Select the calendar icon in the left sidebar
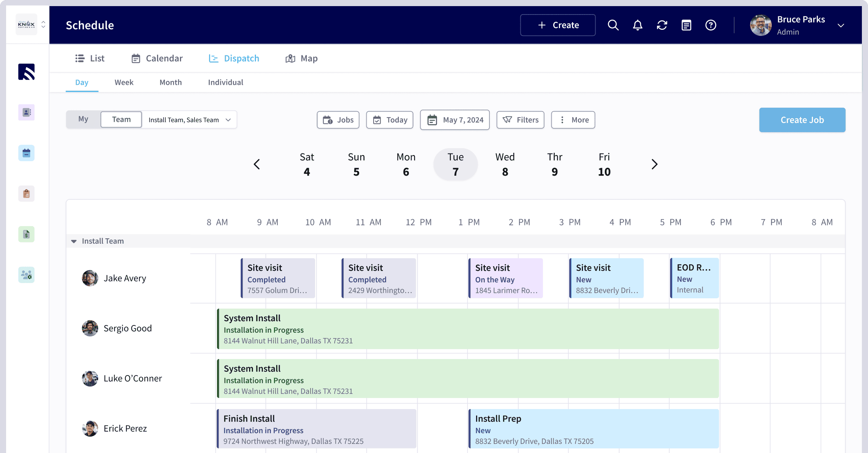This screenshot has height=453, width=868. coord(26,153)
